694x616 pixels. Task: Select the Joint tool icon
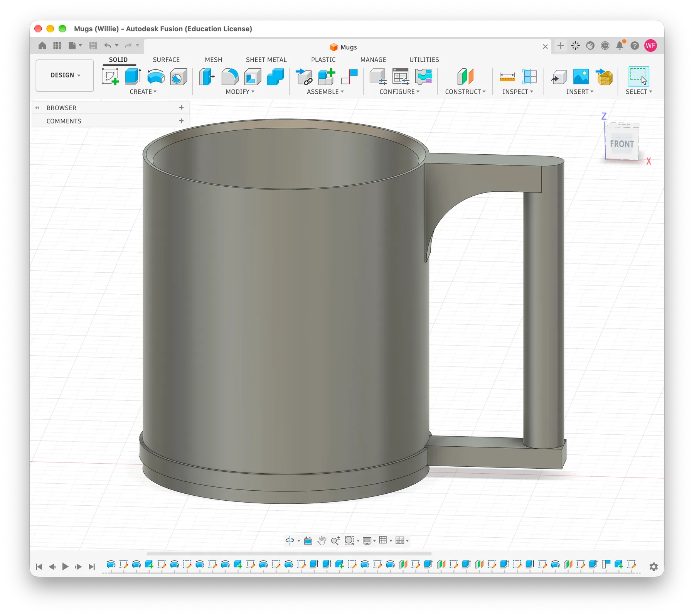pyautogui.click(x=349, y=76)
